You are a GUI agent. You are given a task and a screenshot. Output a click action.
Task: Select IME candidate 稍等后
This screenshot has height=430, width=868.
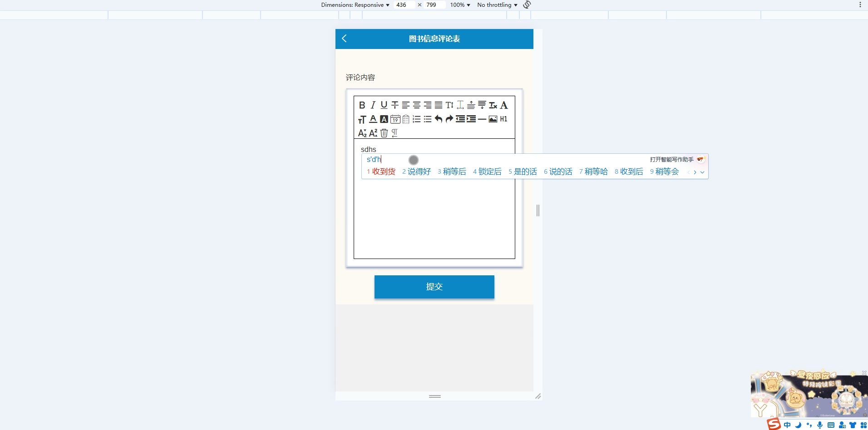(452, 171)
